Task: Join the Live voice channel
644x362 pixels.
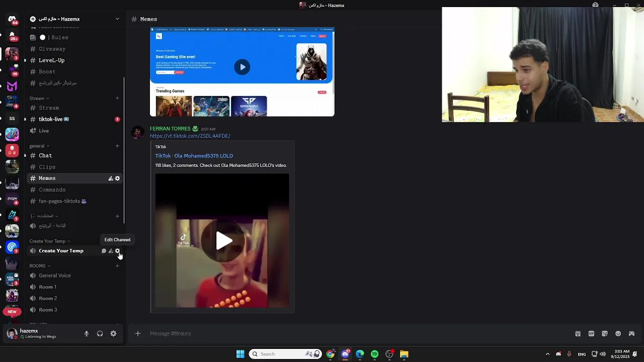Action: click(x=74, y=131)
